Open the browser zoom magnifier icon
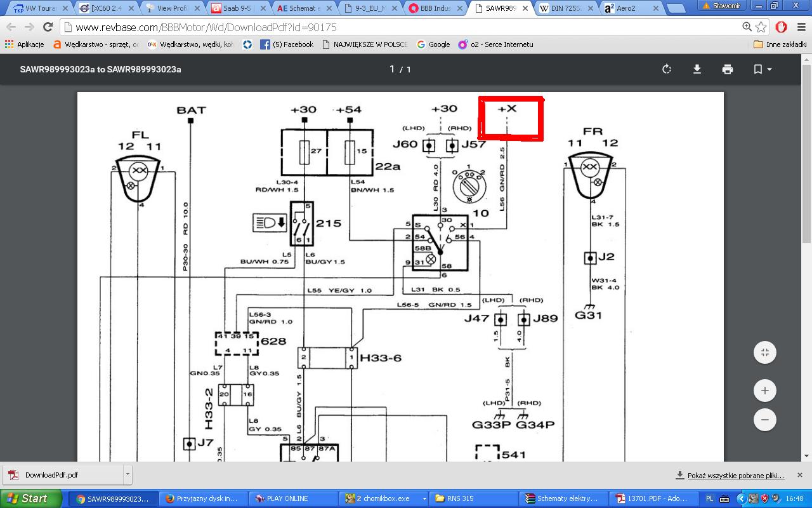Viewport: 812px width, 508px height. 747,27
